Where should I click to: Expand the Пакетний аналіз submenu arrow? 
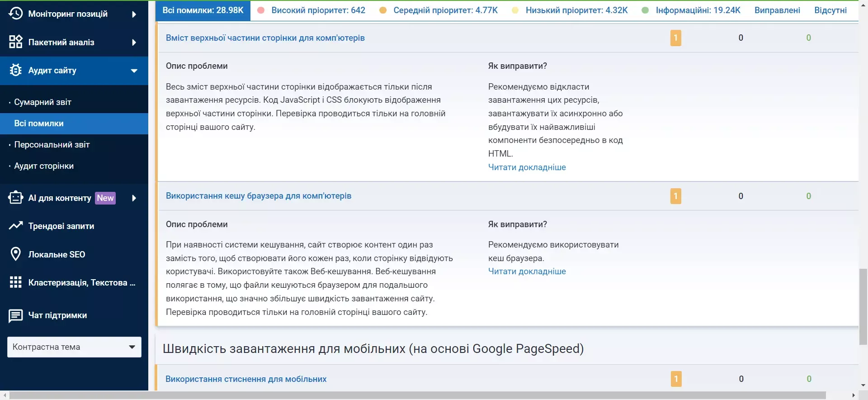(134, 43)
